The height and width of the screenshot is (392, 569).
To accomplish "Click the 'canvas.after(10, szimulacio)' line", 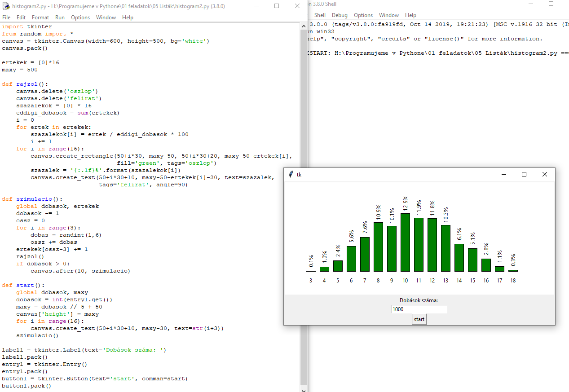I will tap(80, 271).
